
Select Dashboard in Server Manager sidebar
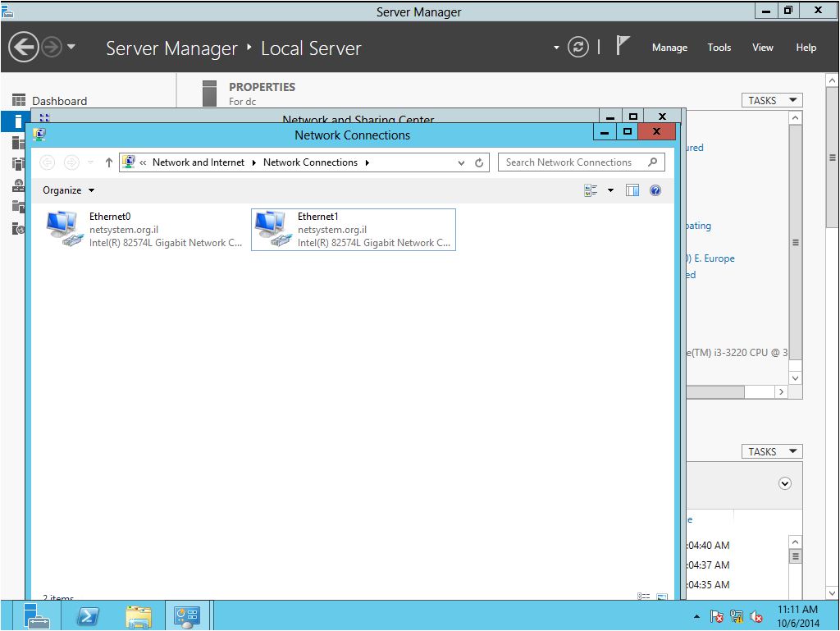pos(59,101)
